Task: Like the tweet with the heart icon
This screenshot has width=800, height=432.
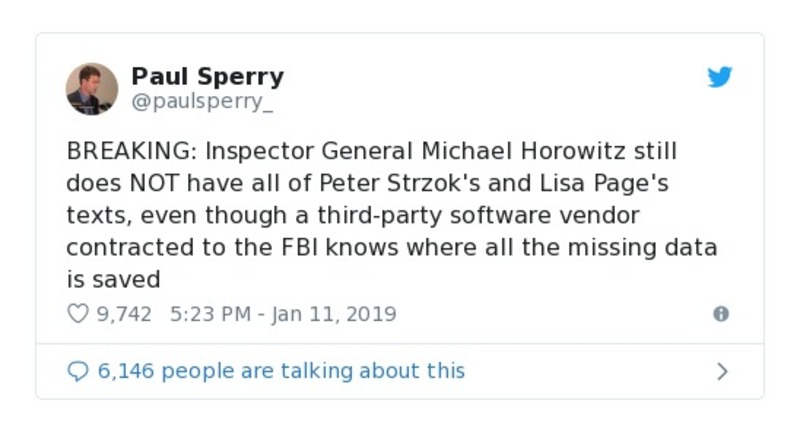Action: point(78,314)
